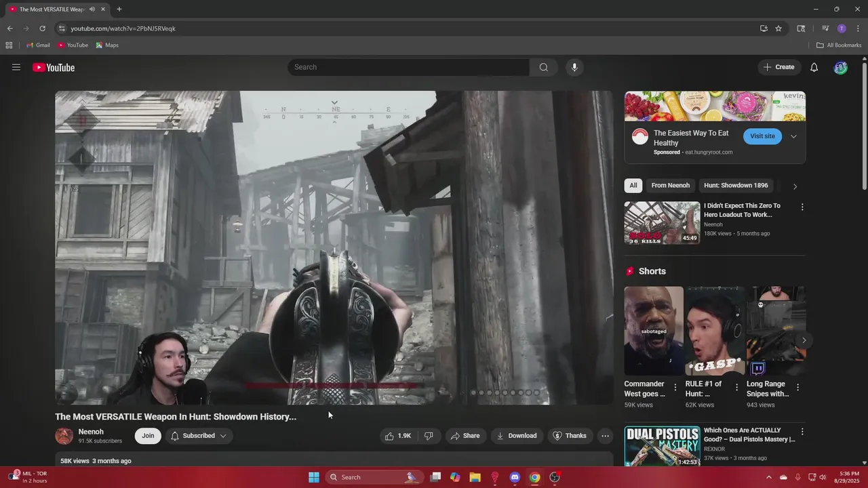Show next Shorts with arrow
The height and width of the screenshot is (488, 868).
[804, 340]
